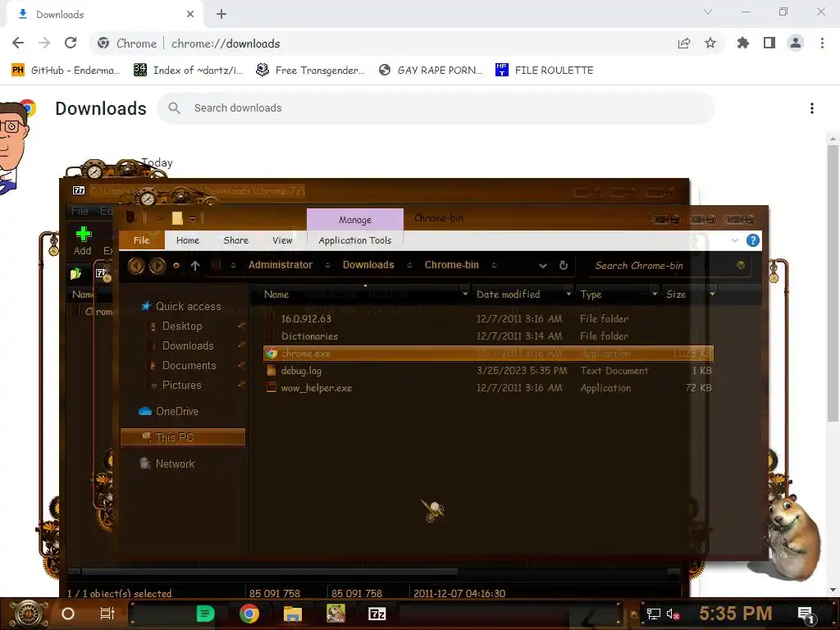The height and width of the screenshot is (630, 840).
Task: Open Task View on the taskbar
Action: [x=107, y=614]
